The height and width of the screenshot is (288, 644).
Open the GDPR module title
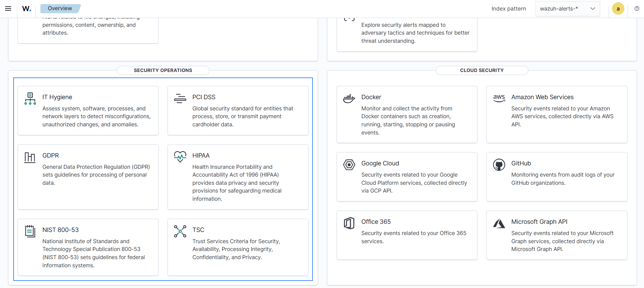(x=51, y=156)
